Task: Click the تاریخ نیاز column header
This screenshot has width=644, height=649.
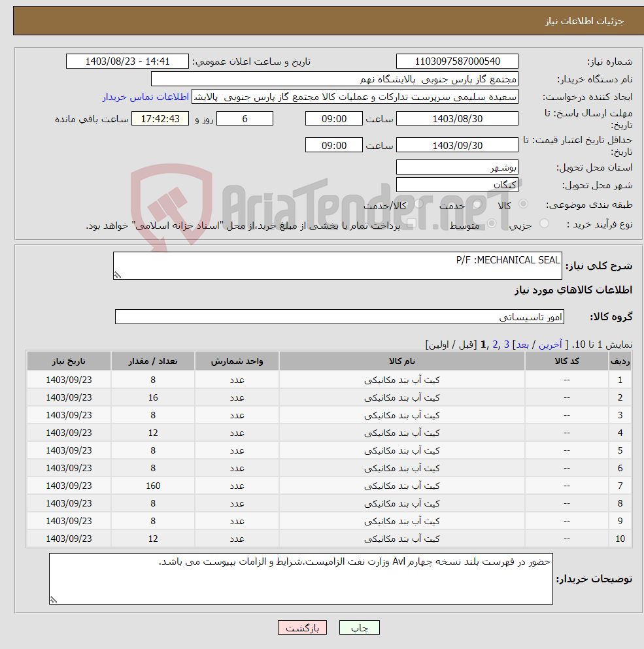Action: click(69, 361)
